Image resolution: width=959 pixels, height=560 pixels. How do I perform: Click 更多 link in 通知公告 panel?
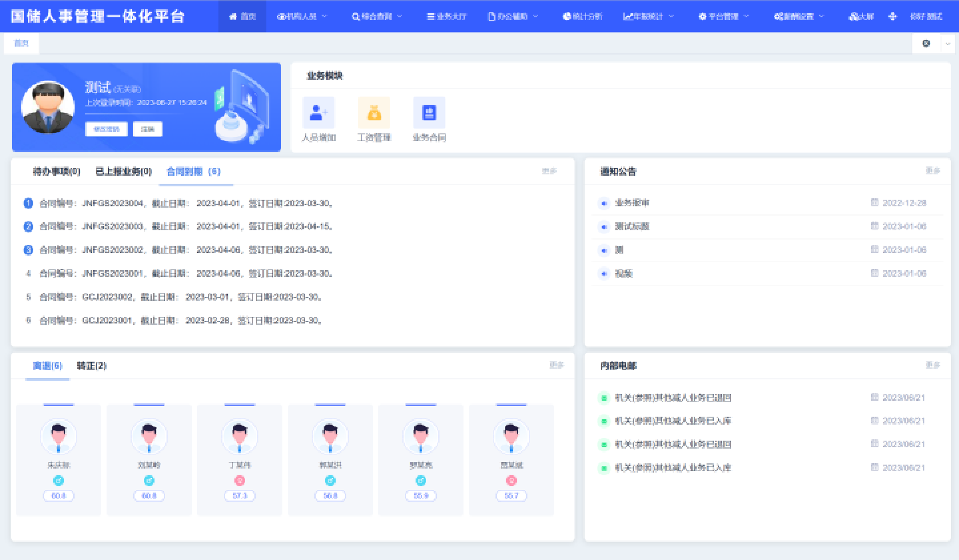coord(932,171)
